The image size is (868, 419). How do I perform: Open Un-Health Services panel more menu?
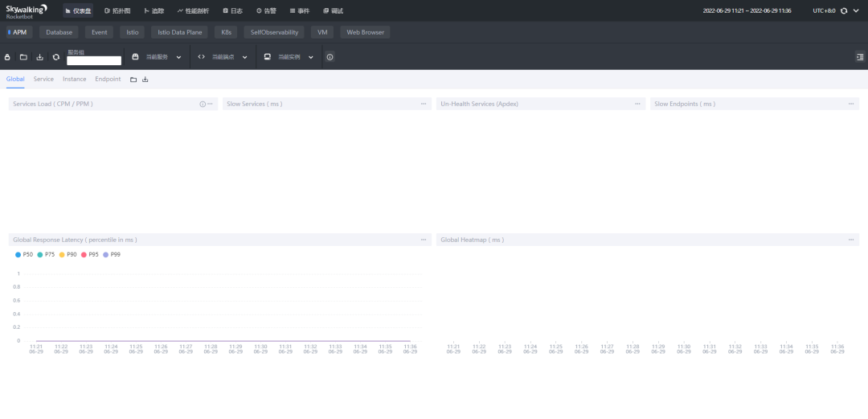tap(637, 105)
